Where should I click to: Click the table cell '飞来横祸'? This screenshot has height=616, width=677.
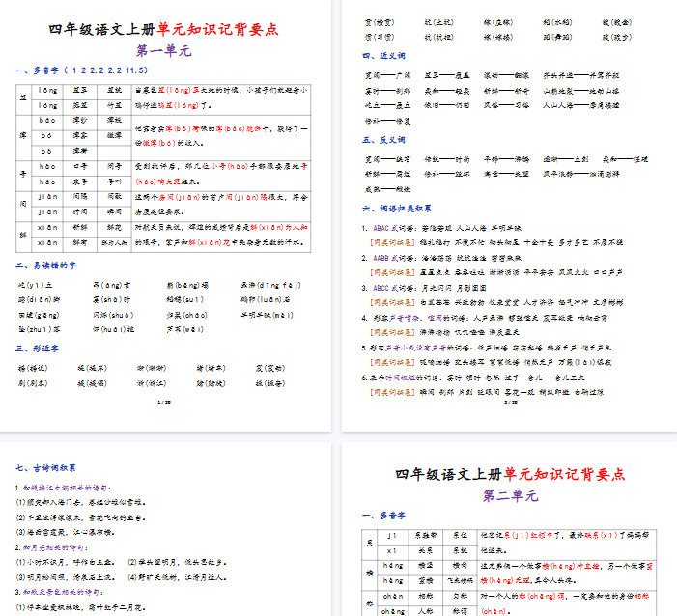461,580
